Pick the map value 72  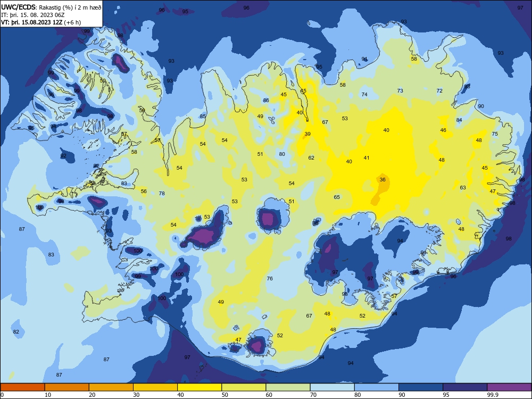[x=439, y=90]
